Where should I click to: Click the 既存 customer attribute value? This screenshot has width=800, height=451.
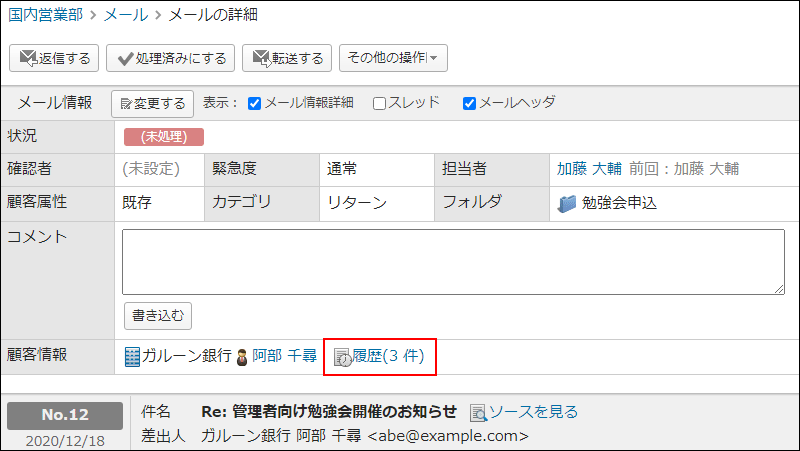[137, 203]
